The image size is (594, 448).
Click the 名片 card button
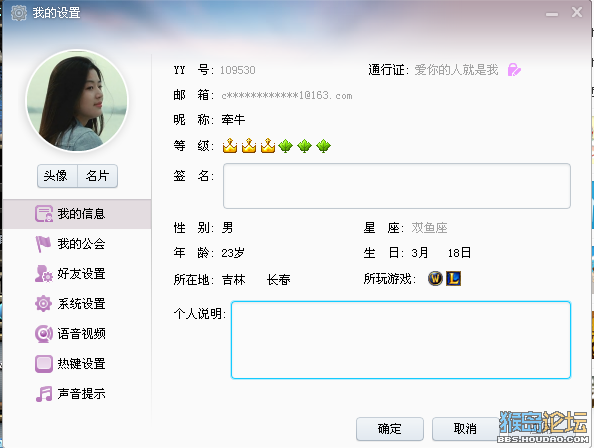[x=97, y=176]
